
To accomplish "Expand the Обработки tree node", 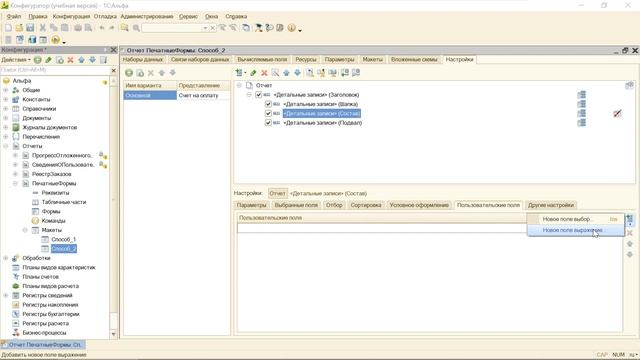I will [6, 258].
